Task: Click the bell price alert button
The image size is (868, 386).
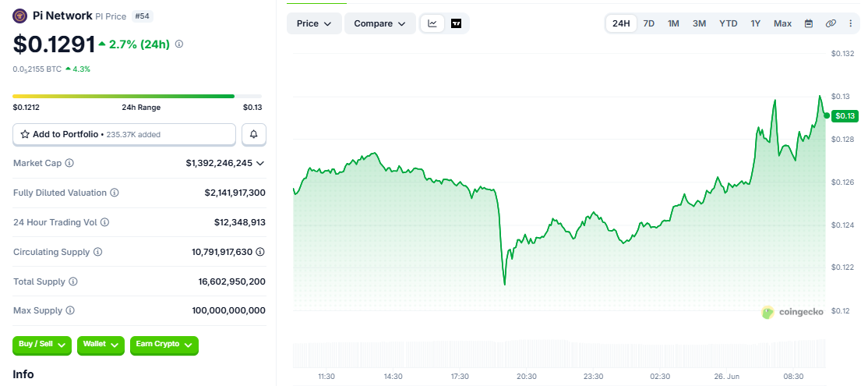Action: tap(254, 135)
